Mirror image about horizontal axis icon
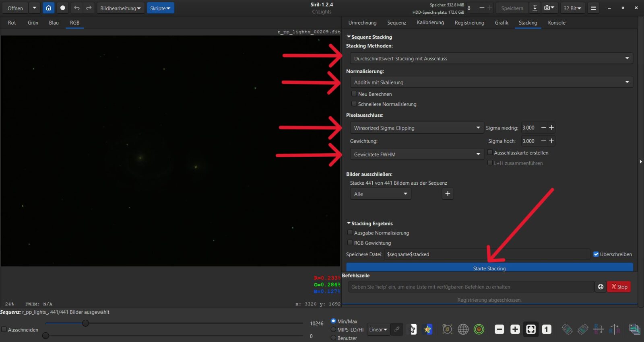 coord(599,330)
